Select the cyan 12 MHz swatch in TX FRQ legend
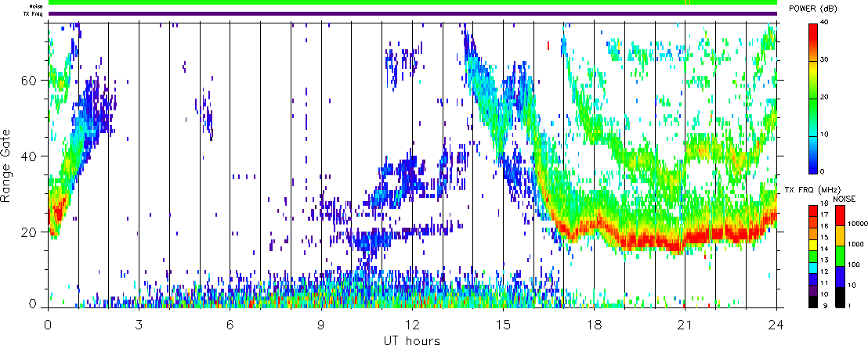The height and width of the screenshot is (345, 868). [x=812, y=267]
